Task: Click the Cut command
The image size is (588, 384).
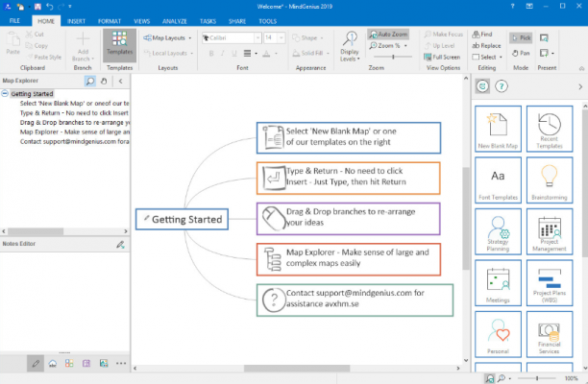Action: point(35,35)
